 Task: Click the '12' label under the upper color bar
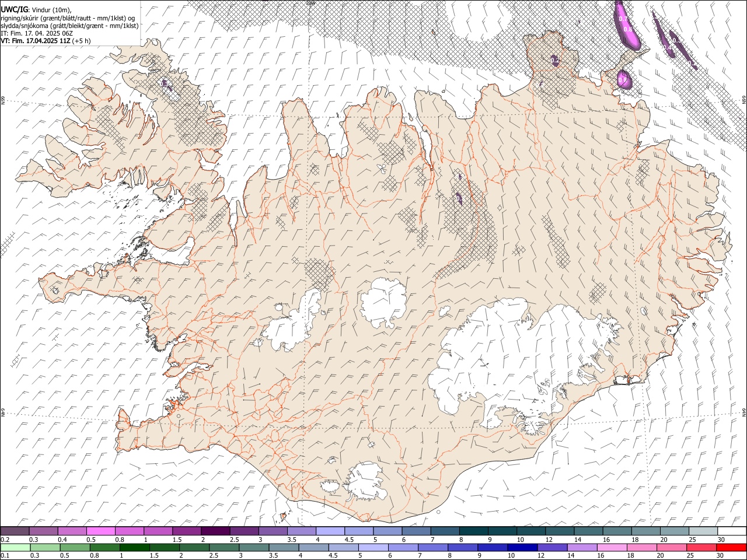tap(549, 540)
